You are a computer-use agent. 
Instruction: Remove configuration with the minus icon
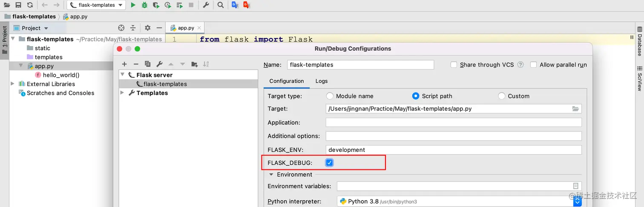pyautogui.click(x=136, y=64)
